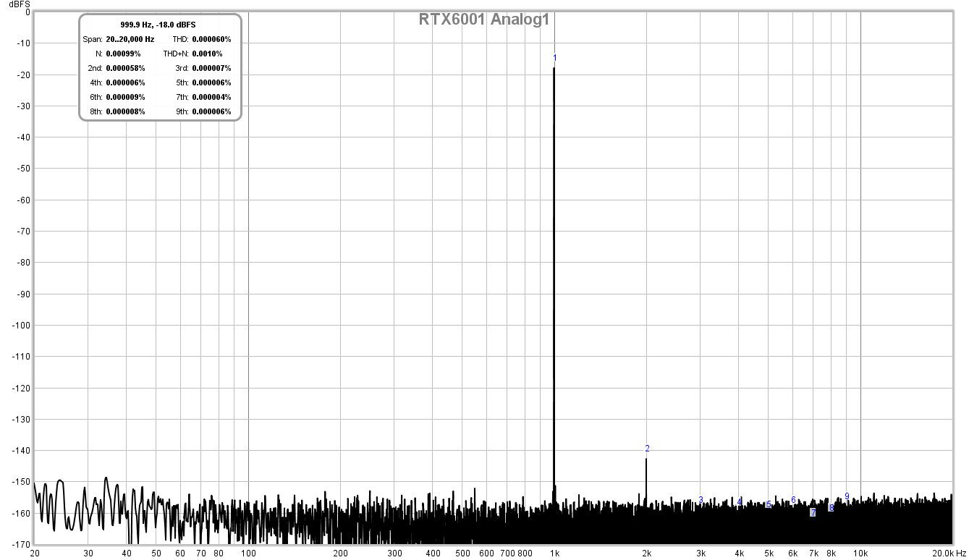969x560 pixels.
Task: Click the 100 label on the frequency axis
Action: (x=248, y=553)
